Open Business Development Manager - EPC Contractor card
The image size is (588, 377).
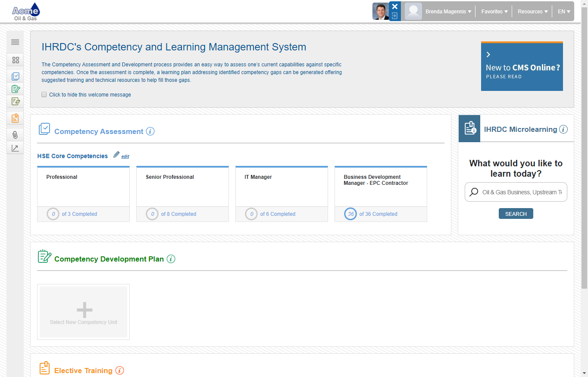(381, 194)
